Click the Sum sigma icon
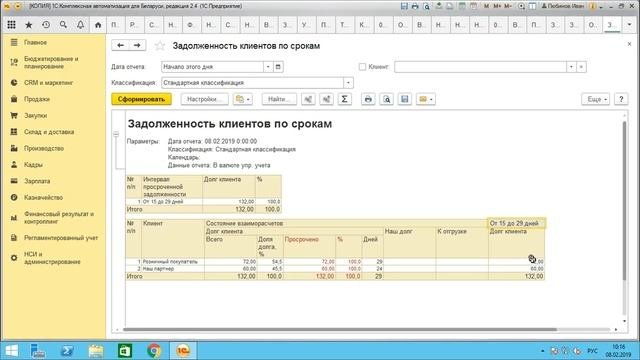 (344, 99)
